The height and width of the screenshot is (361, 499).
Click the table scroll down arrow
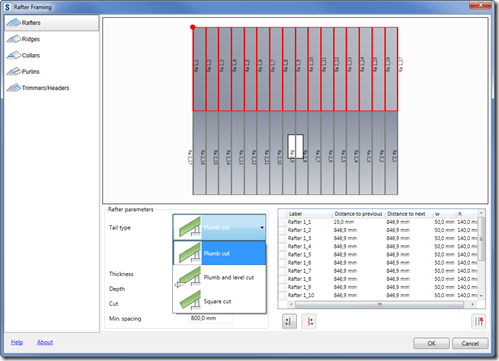[481, 296]
